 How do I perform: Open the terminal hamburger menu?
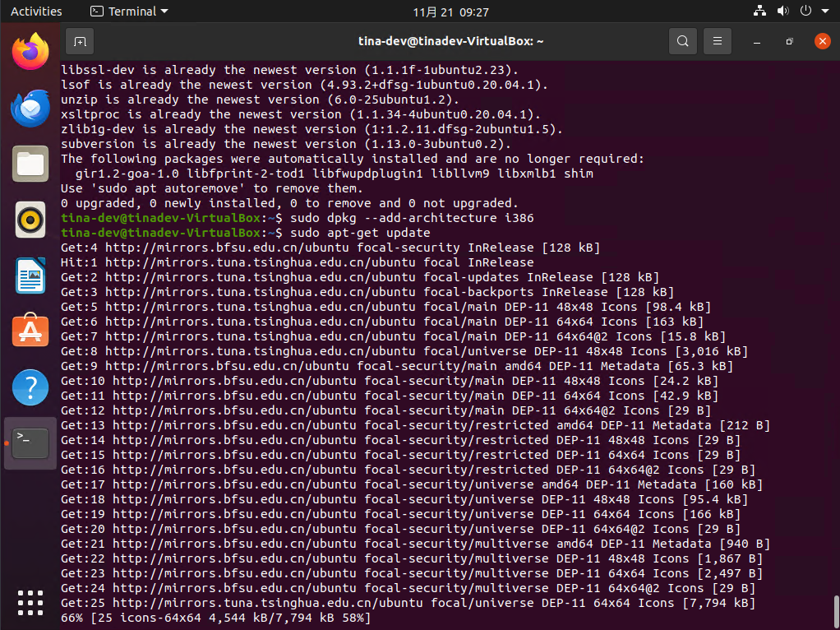click(718, 41)
